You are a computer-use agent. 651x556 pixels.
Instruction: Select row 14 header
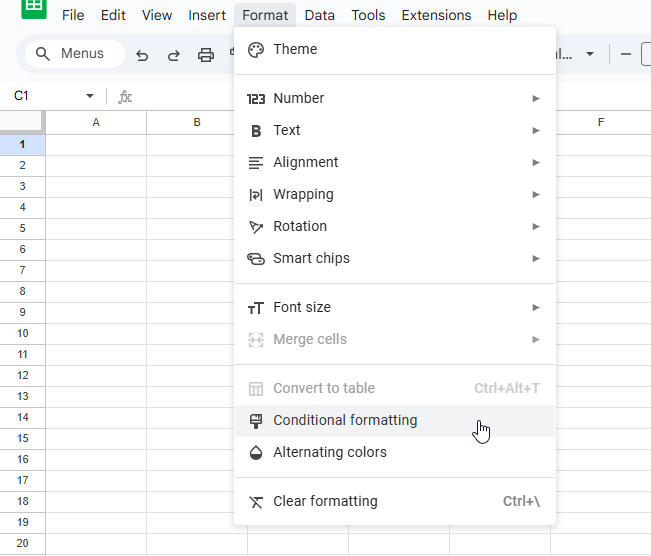click(x=22, y=418)
